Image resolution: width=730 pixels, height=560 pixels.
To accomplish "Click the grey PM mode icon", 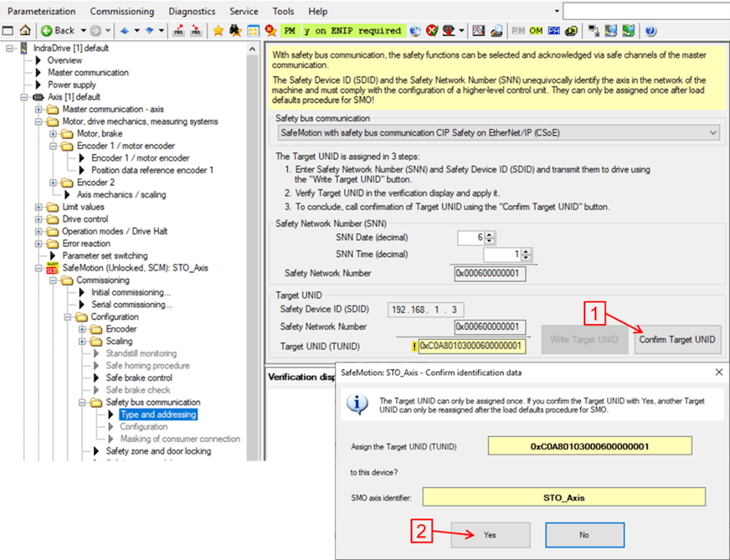I will (518, 31).
